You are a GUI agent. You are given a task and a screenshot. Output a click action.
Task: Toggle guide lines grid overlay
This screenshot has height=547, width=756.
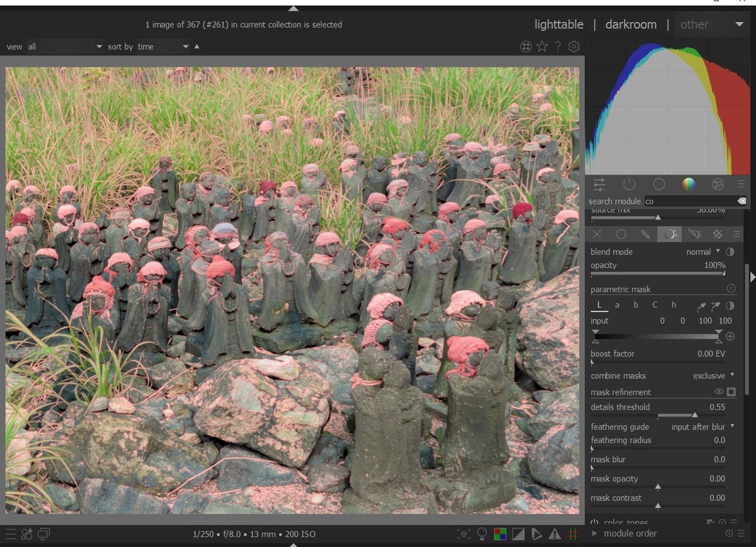tap(573, 534)
